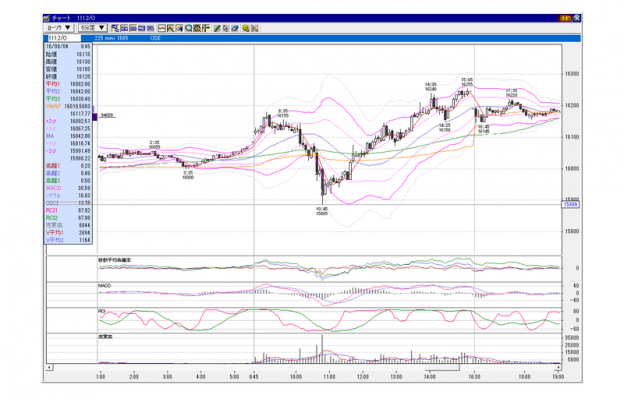Screen dimensions: 624x395
Task: Click the first chart layout icon
Action: (115, 28)
